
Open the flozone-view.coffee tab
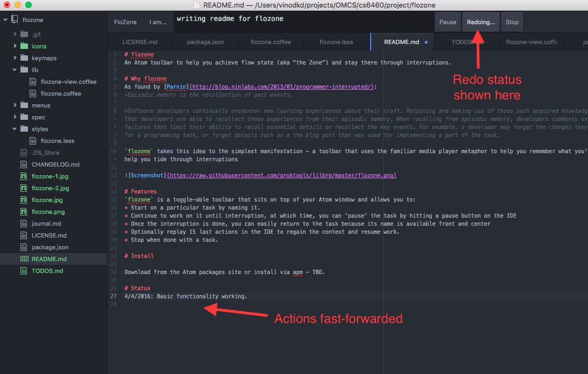(x=532, y=42)
